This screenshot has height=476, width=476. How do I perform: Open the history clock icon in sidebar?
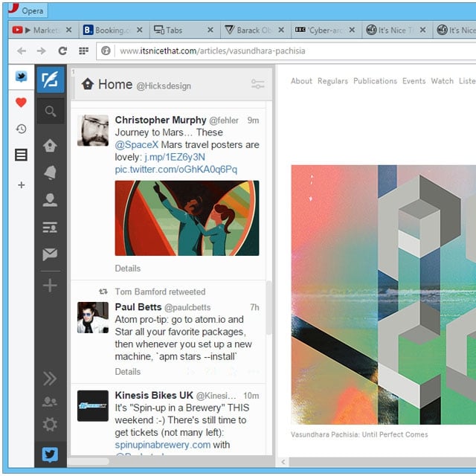point(21,129)
